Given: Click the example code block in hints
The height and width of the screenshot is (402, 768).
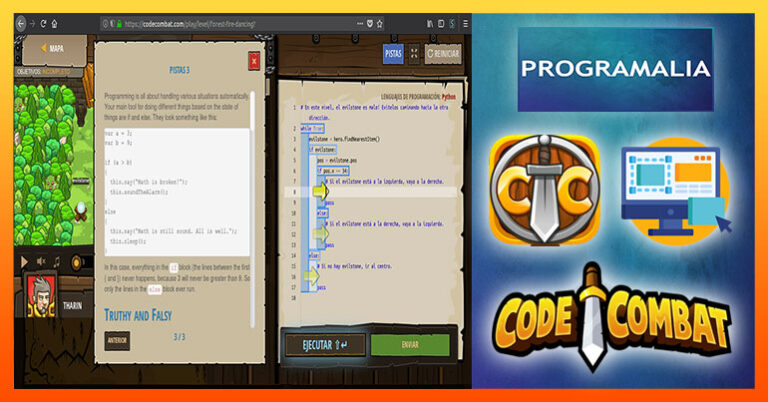Looking at the screenshot, I should [177, 192].
